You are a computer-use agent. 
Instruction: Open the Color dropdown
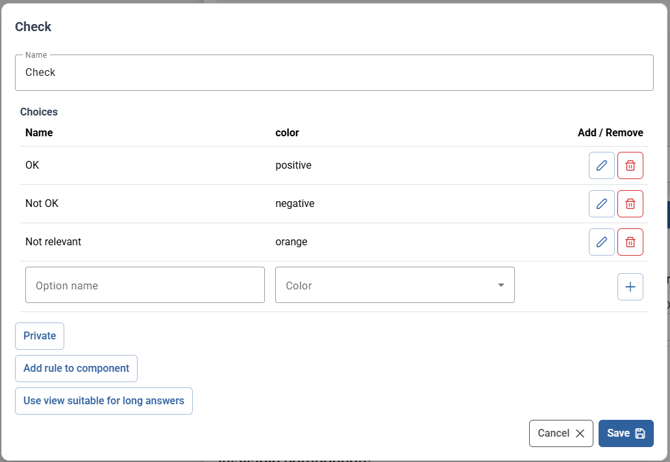[395, 285]
